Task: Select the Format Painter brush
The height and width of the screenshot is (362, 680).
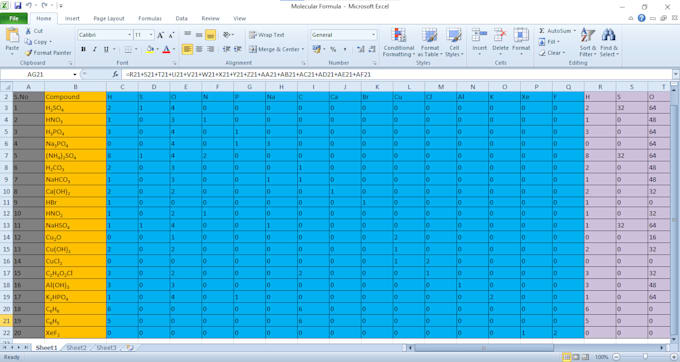Action: [x=29, y=52]
